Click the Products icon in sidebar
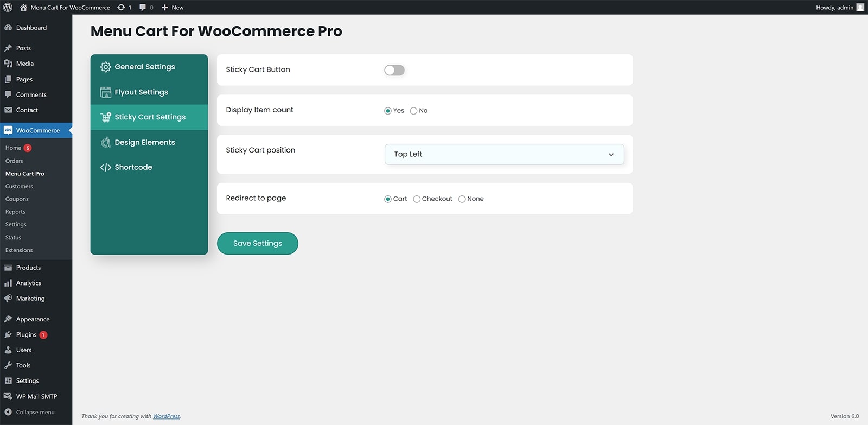 8,268
